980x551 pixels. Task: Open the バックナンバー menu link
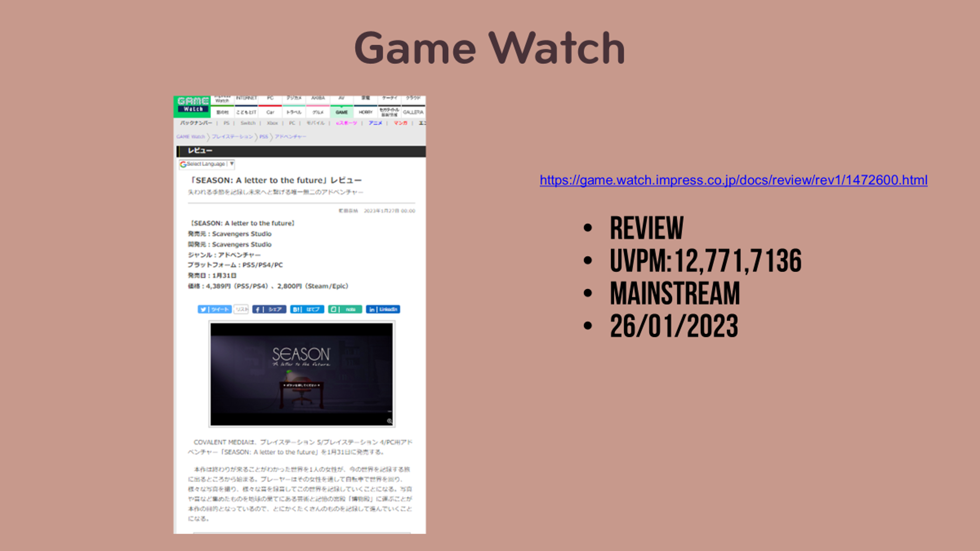[196, 123]
